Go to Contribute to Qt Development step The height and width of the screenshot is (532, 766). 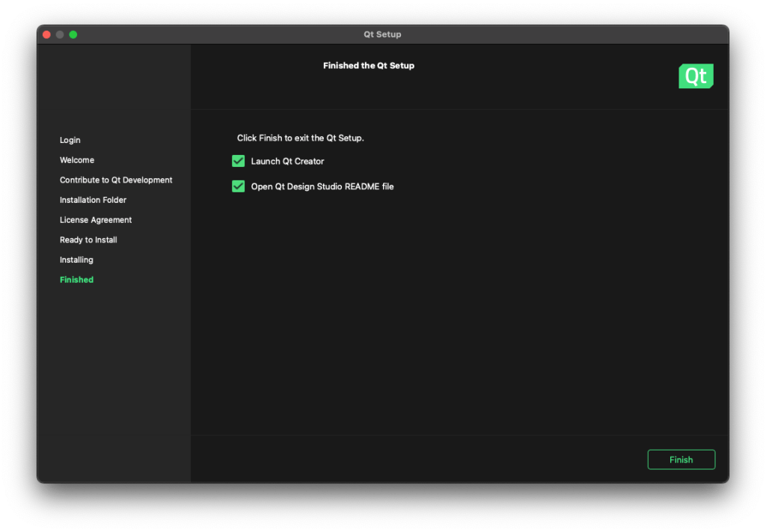[x=116, y=180]
